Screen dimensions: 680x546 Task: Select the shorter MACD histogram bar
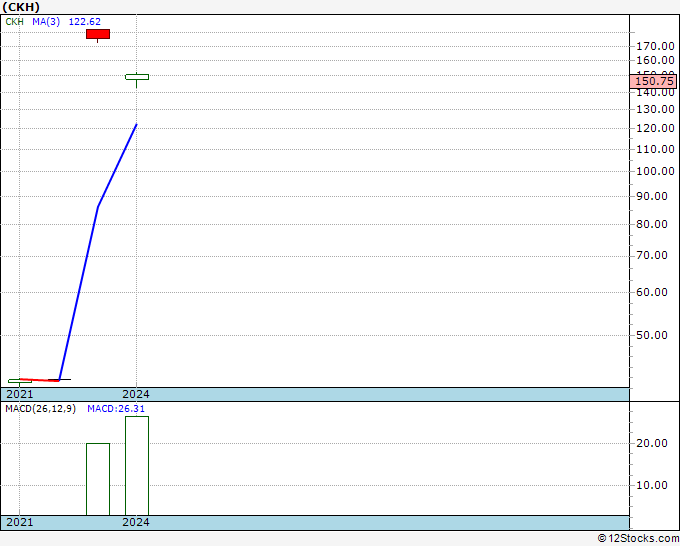click(x=98, y=479)
